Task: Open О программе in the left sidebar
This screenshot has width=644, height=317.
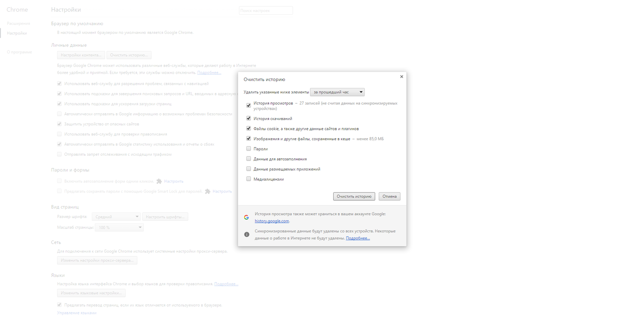Action: coord(19,52)
